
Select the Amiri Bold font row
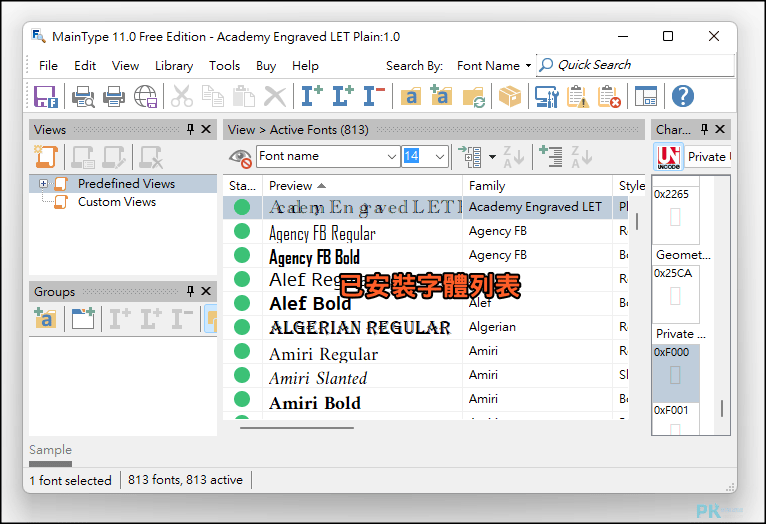point(425,399)
